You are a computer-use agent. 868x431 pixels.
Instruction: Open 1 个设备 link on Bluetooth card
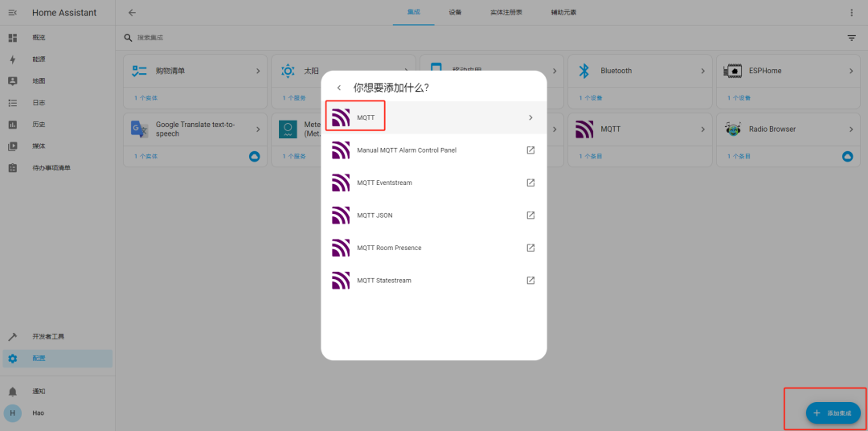tap(591, 98)
